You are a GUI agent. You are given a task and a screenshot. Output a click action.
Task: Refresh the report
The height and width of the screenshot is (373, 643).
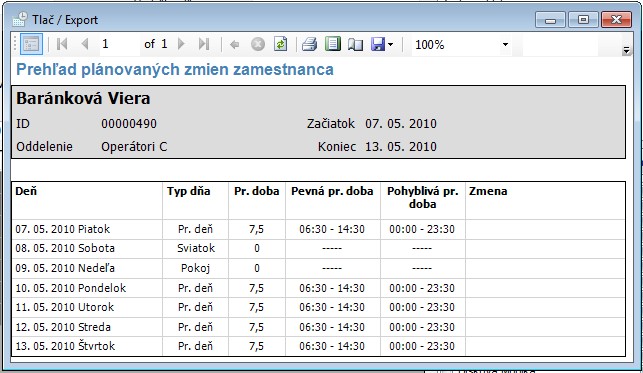point(280,44)
